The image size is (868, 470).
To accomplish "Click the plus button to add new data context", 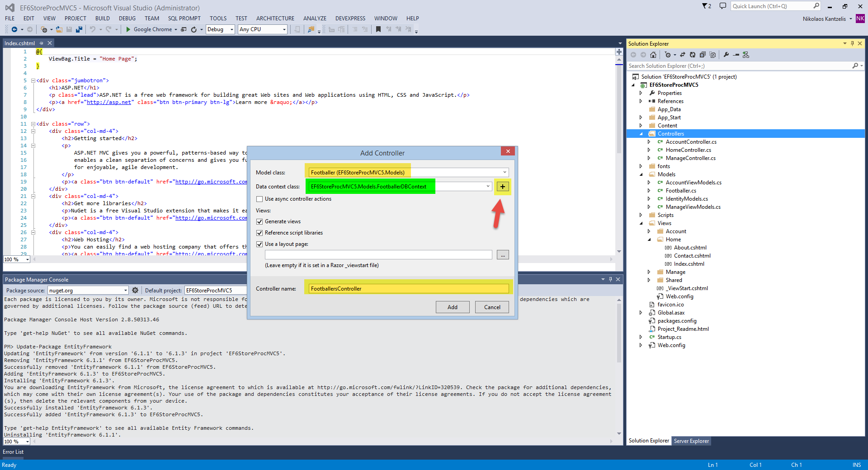I will coord(503,187).
